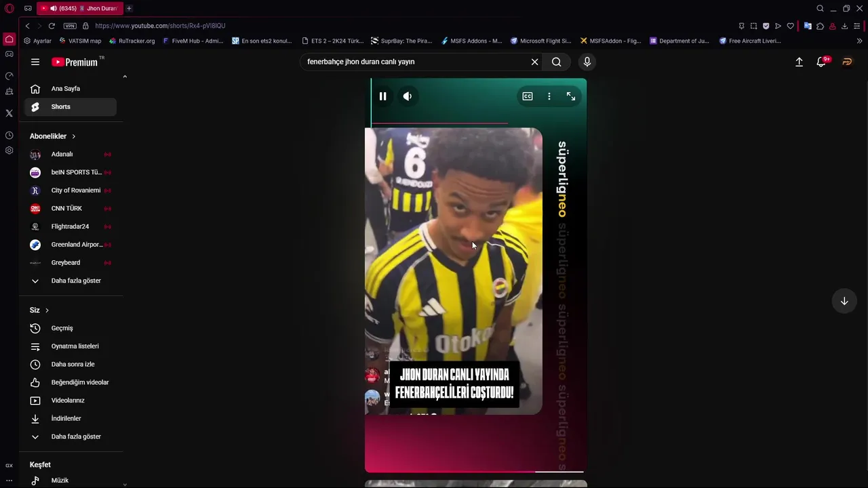Open Opera Easy Setup menu icon

pos(858,26)
